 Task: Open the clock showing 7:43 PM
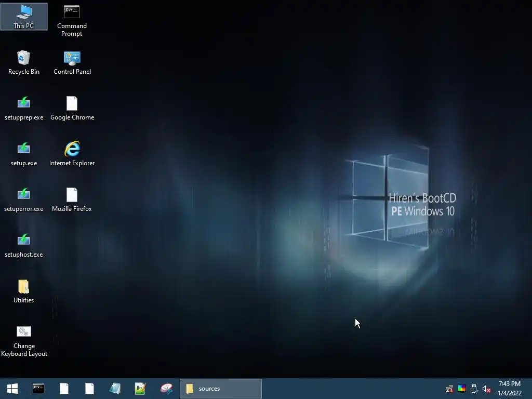[x=509, y=389]
